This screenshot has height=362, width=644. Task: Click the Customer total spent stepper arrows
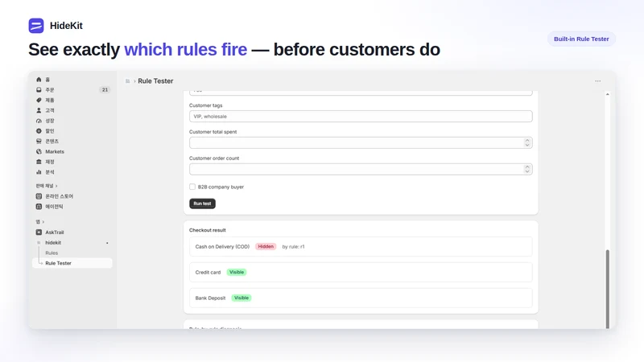[527, 143]
